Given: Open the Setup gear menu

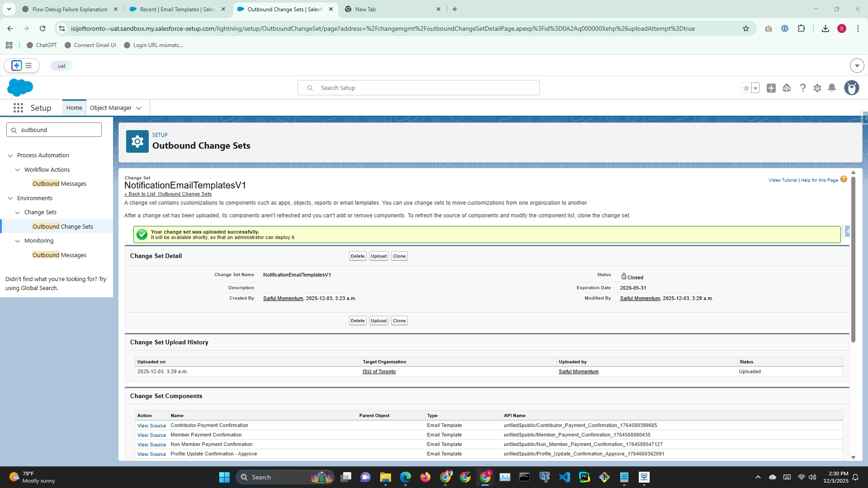Looking at the screenshot, I should (817, 88).
